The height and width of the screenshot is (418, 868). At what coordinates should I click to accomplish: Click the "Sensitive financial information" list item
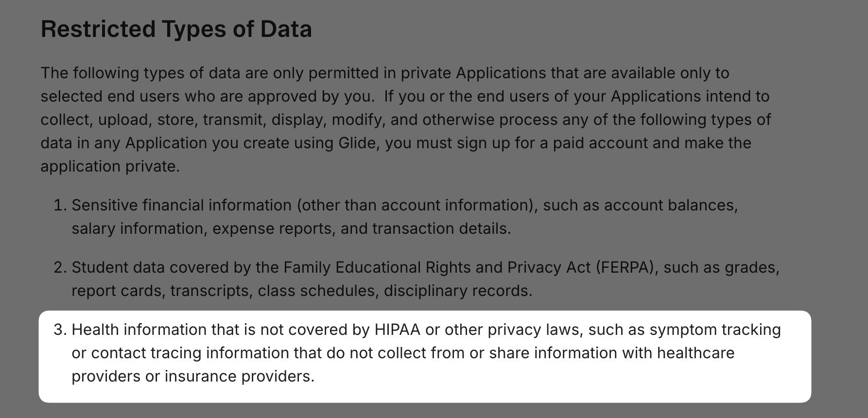[x=405, y=217]
